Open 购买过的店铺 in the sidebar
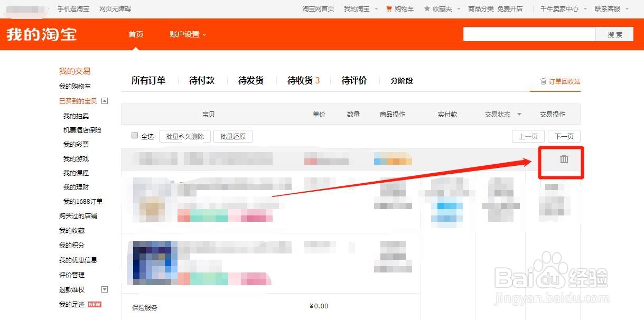This screenshot has height=320, width=644. [78, 215]
